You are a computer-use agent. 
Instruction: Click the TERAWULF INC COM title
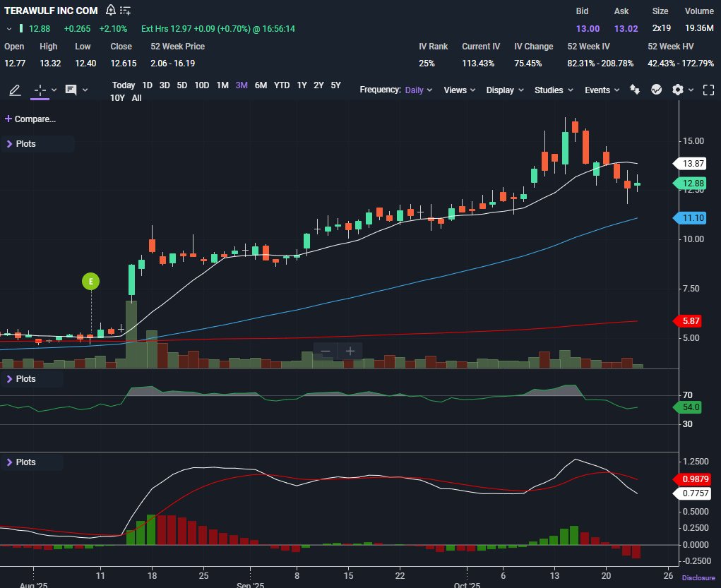[x=51, y=11]
